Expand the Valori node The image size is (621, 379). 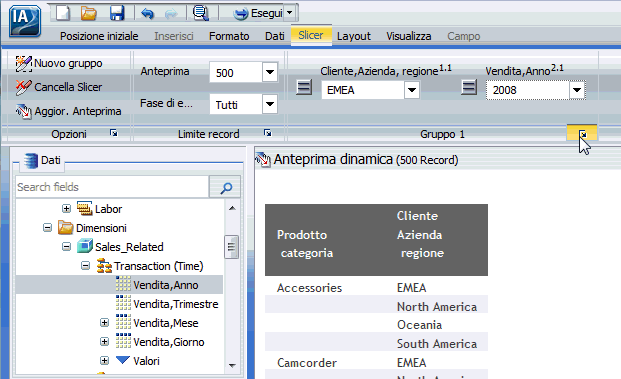tap(104, 360)
